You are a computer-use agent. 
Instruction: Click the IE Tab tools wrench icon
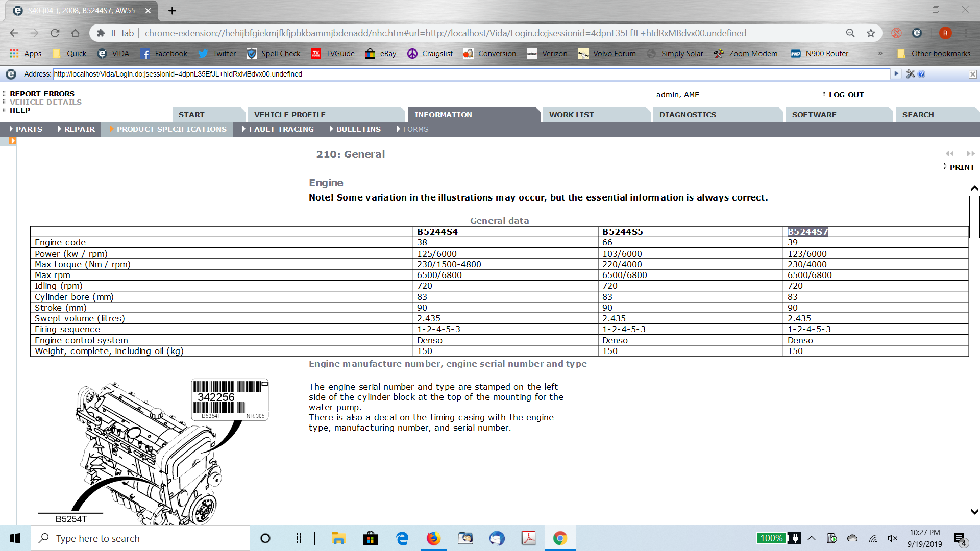tap(910, 74)
